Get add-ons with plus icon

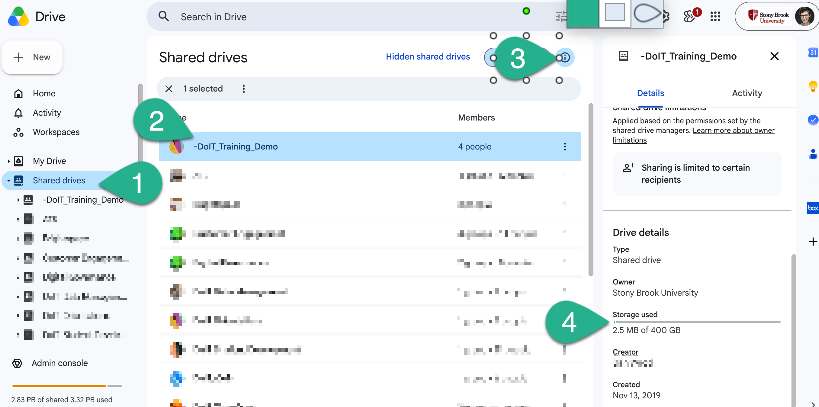(813, 241)
